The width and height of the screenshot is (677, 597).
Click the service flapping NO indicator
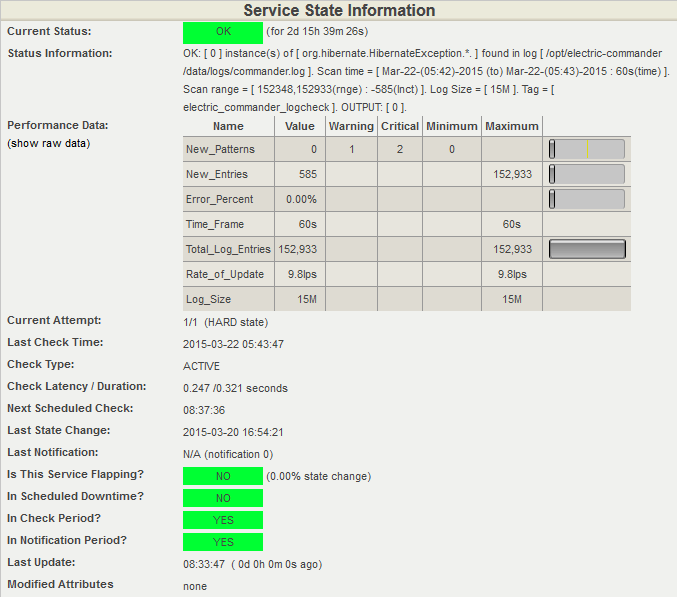coord(222,476)
